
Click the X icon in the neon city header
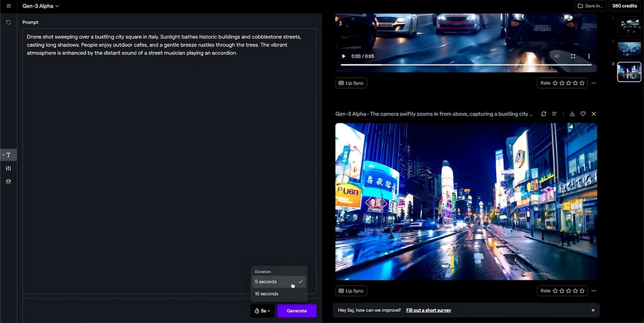tap(594, 114)
